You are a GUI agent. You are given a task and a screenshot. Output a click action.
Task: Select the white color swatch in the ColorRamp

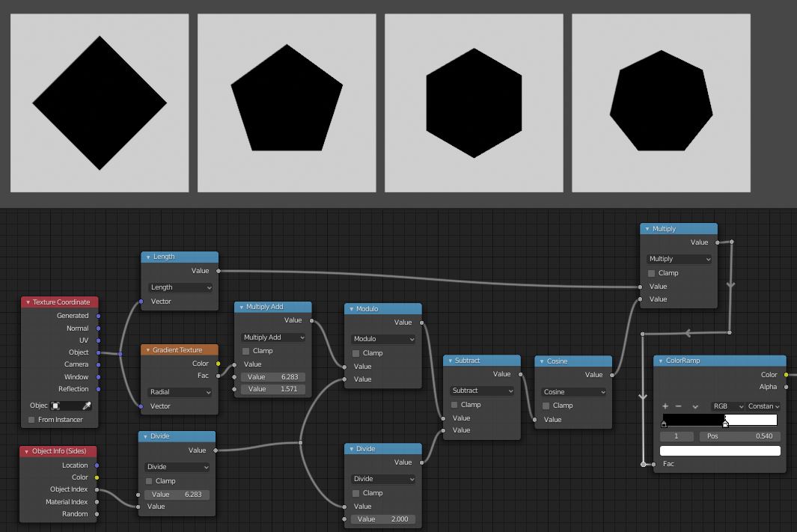pyautogui.click(x=719, y=450)
